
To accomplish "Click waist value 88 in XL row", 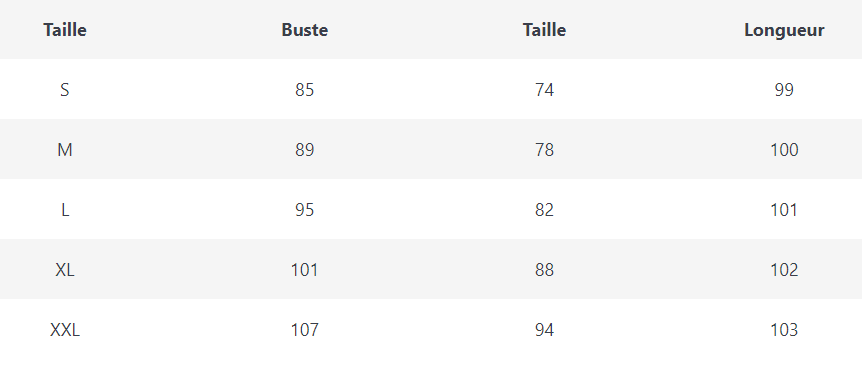I will pos(544,270).
